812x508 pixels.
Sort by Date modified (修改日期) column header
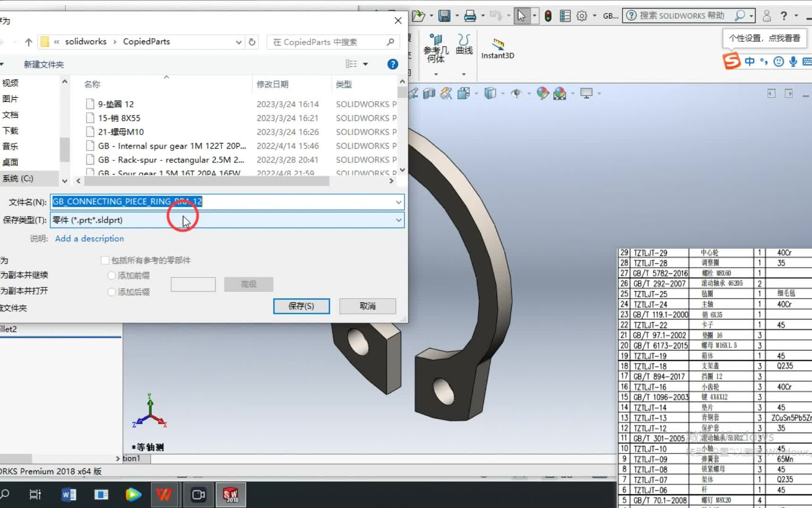(x=273, y=84)
